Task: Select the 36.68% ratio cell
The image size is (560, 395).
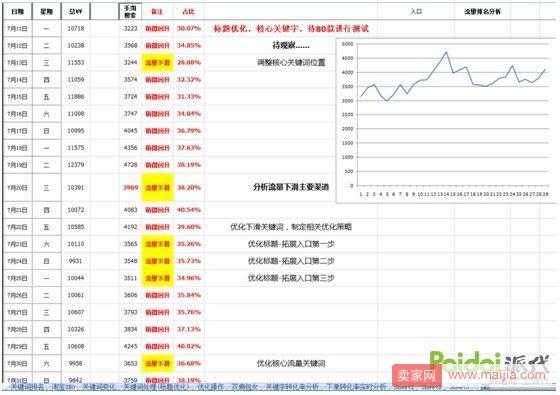Action: (189, 363)
